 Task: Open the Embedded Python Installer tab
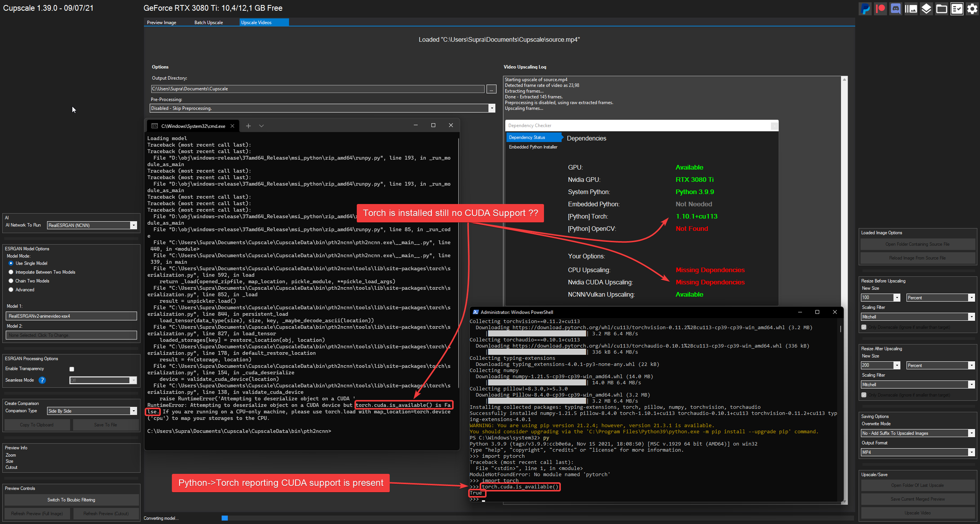click(533, 147)
